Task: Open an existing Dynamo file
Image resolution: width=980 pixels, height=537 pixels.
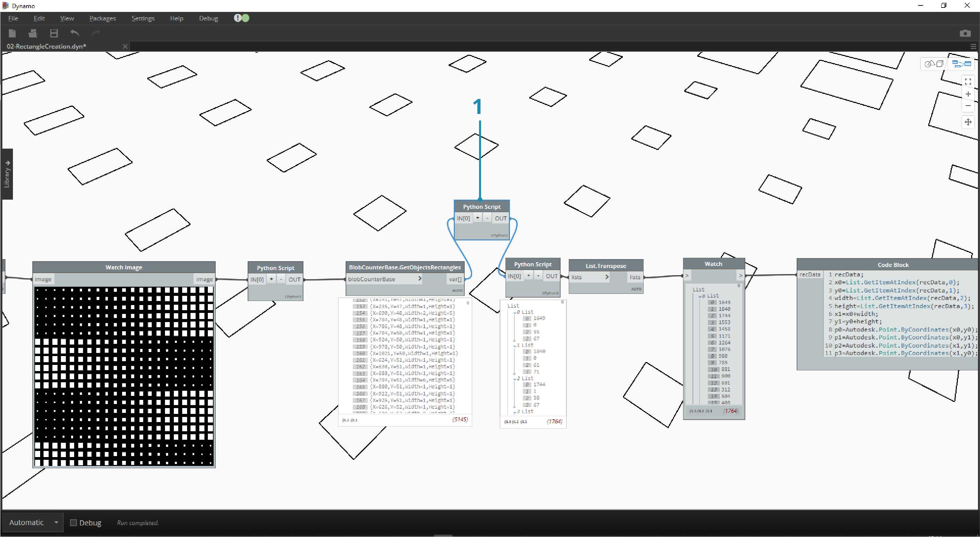Action: [x=33, y=33]
